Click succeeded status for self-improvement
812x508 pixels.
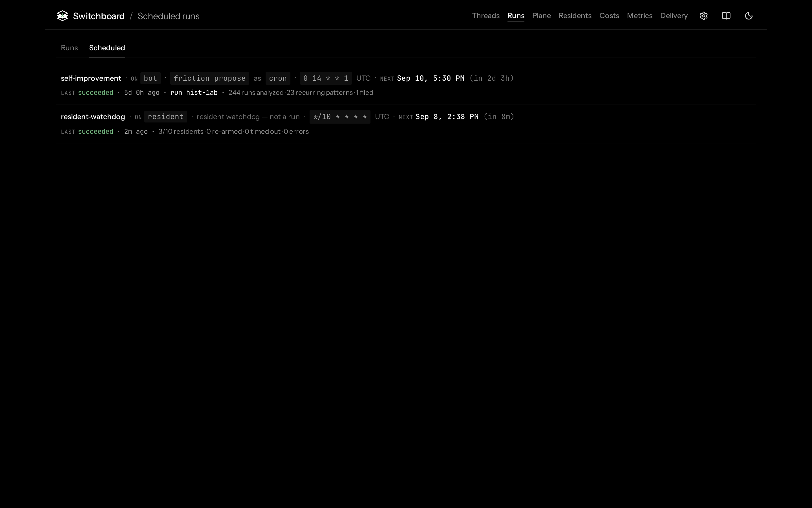[x=96, y=92]
